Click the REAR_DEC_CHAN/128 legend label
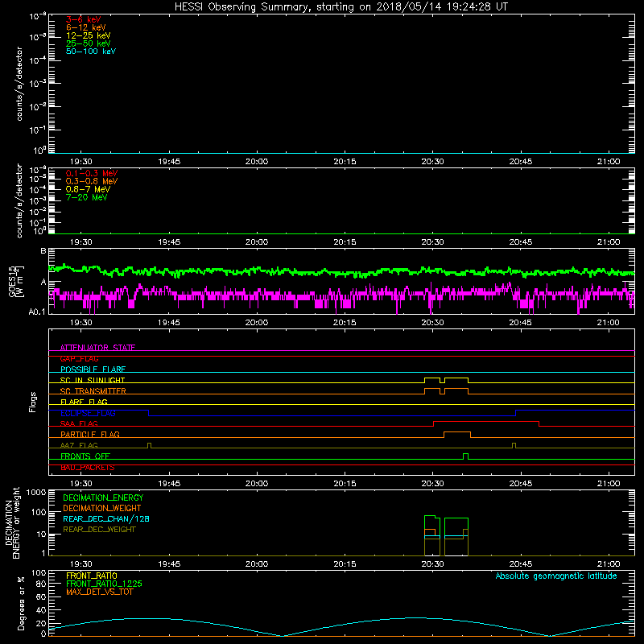The height and width of the screenshot is (644, 644). [x=106, y=518]
